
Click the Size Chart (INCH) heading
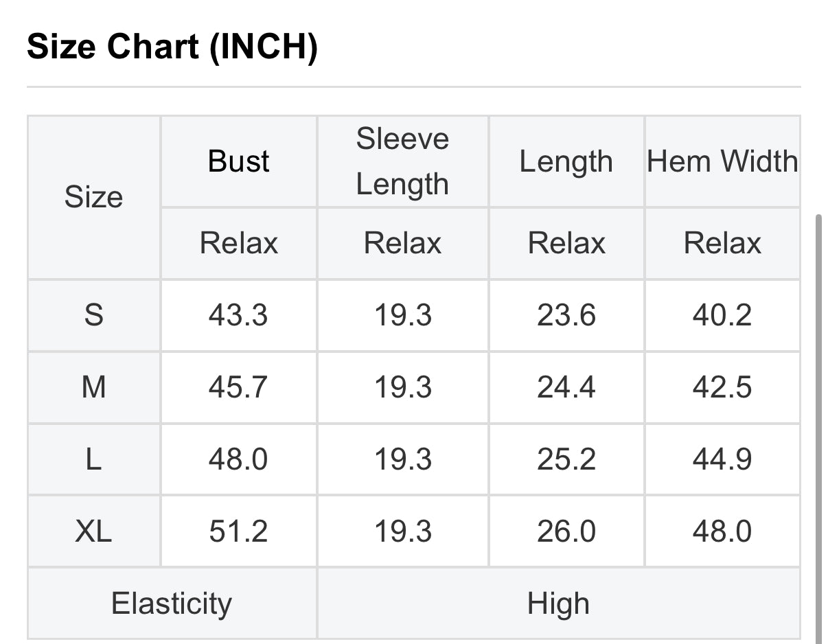coord(172,47)
